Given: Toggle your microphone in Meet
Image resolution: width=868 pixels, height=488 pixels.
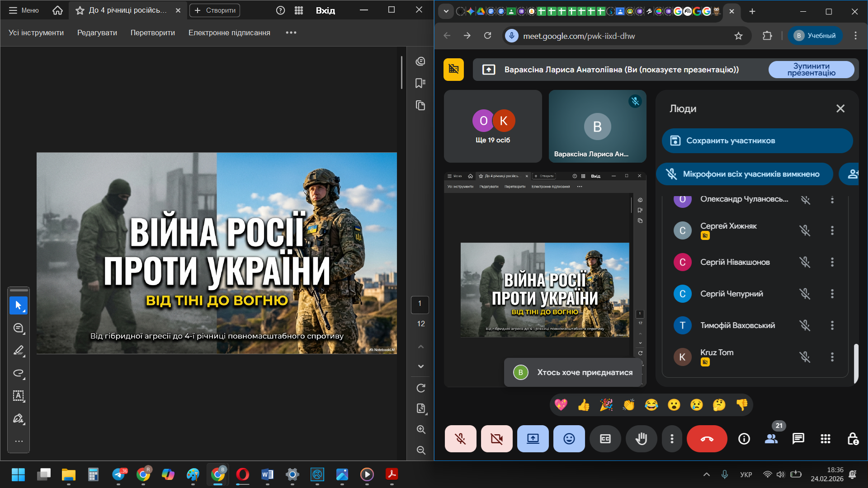Looking at the screenshot, I should pos(460,439).
